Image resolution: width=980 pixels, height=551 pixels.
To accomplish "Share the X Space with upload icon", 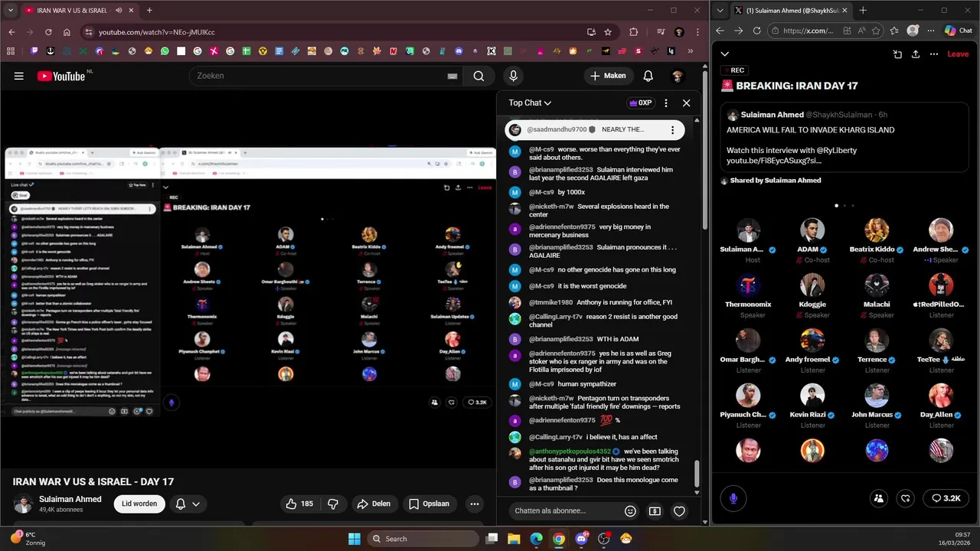I will [916, 54].
